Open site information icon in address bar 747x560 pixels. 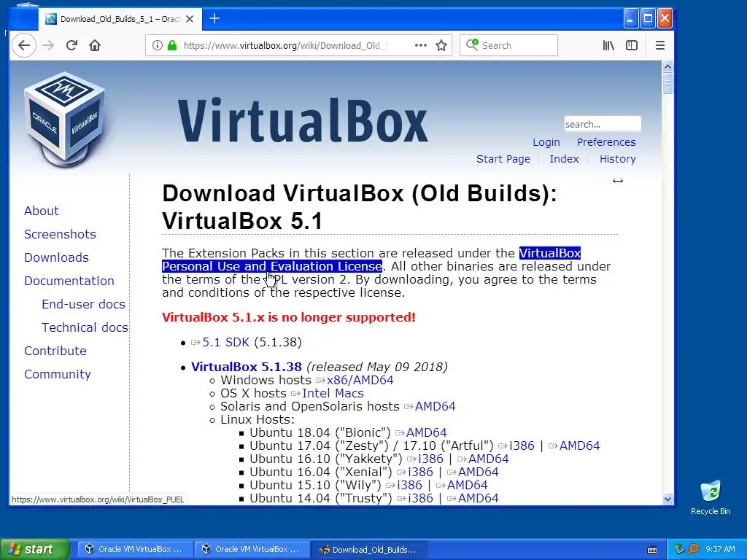[x=158, y=45]
